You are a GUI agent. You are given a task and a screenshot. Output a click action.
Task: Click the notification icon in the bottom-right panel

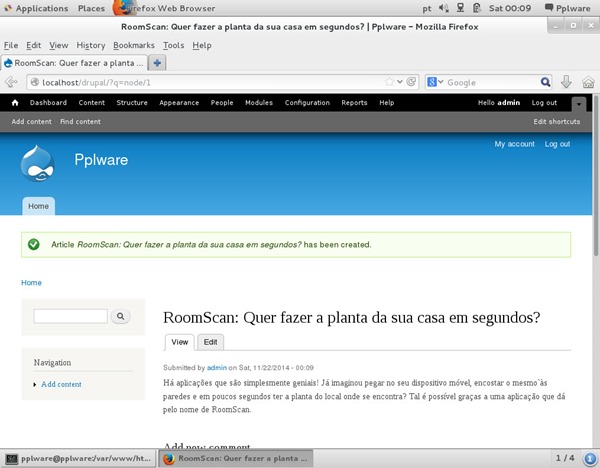point(590,458)
